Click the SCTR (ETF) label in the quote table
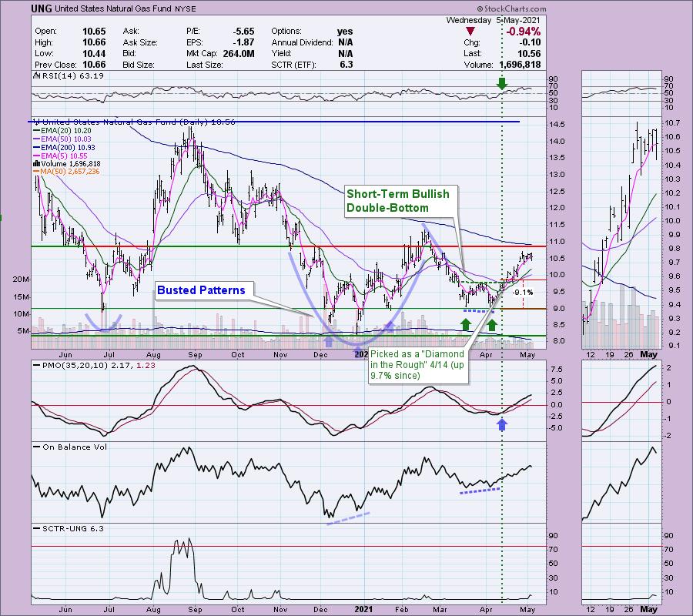 (294, 65)
